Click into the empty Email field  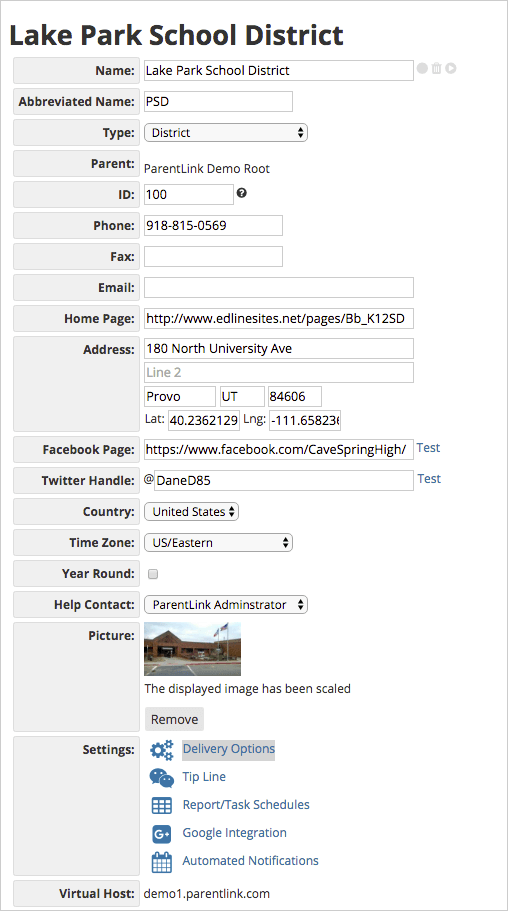coord(279,288)
